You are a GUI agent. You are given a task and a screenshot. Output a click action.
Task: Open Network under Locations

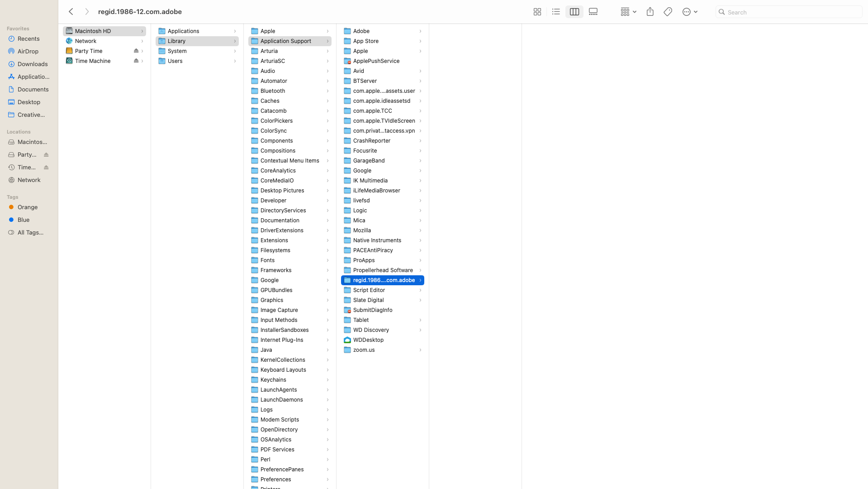tap(29, 180)
